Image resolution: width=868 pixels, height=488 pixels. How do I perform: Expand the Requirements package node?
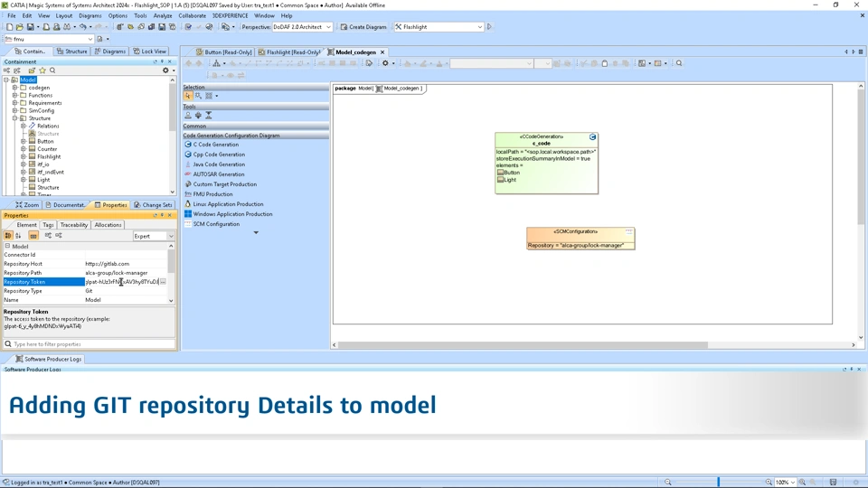[15, 103]
